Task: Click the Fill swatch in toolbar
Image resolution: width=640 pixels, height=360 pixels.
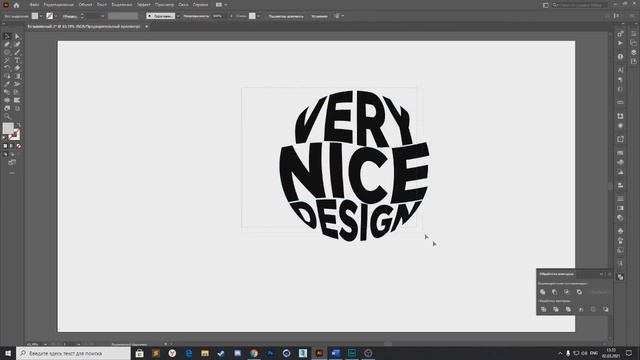Action: [8, 128]
